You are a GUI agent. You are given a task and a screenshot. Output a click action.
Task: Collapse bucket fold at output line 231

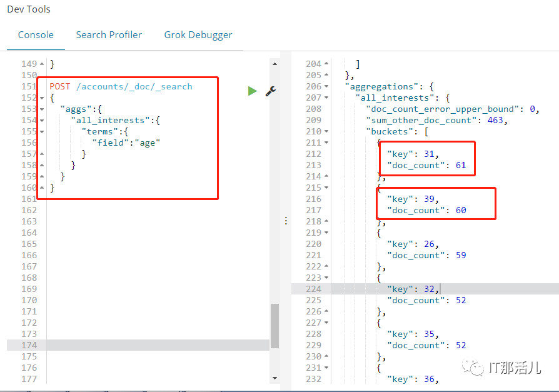pos(326,368)
